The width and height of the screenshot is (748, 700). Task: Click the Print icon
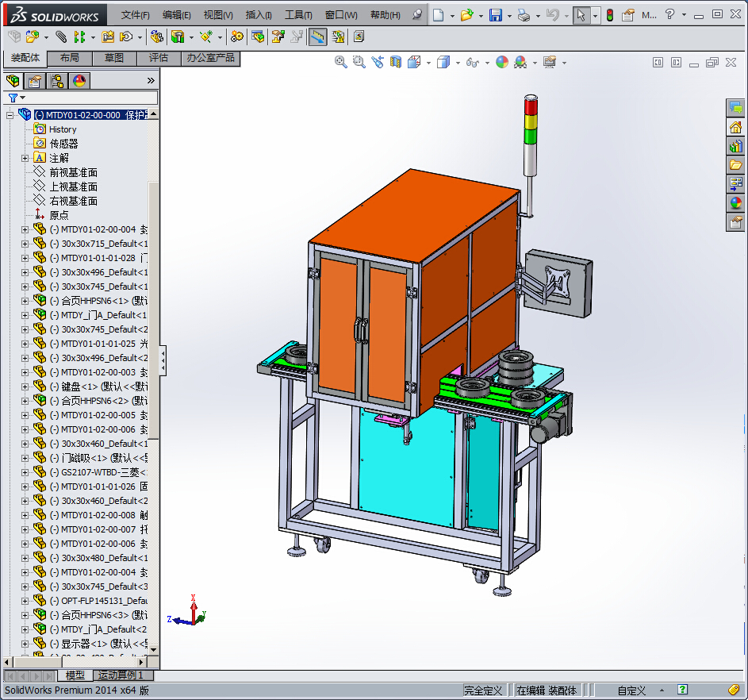click(x=524, y=15)
